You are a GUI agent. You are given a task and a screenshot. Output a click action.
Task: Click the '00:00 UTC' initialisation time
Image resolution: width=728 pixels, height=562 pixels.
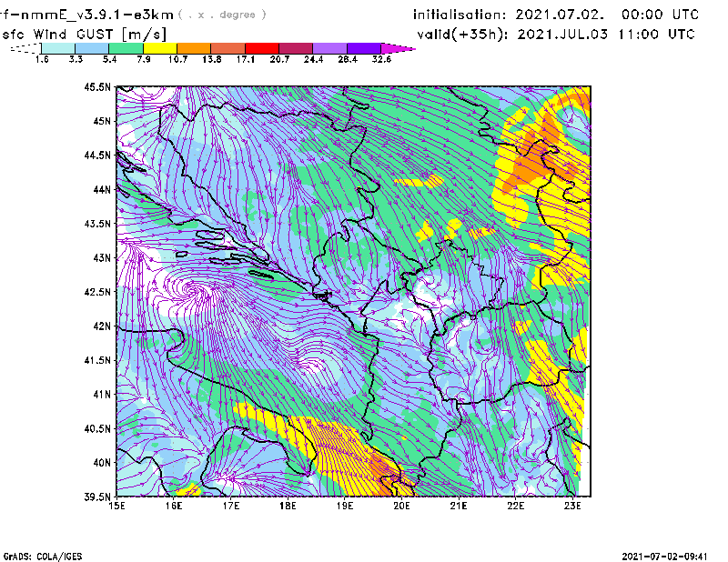click(x=661, y=15)
